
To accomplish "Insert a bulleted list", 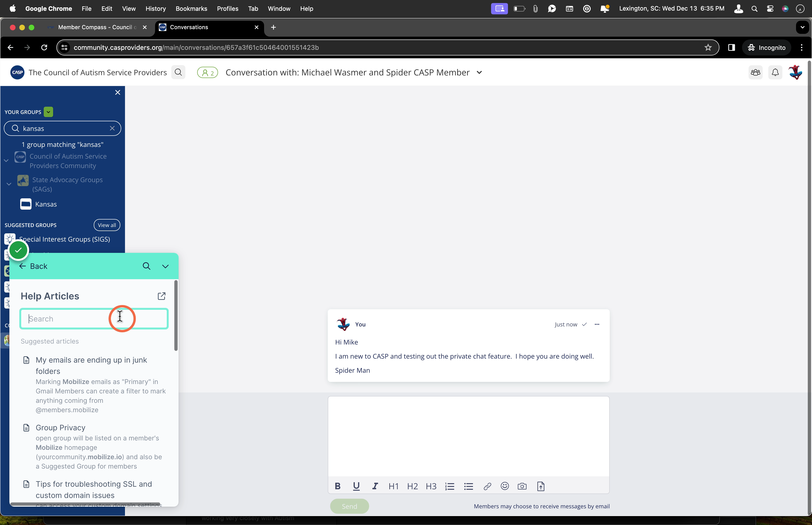I will click(x=468, y=486).
